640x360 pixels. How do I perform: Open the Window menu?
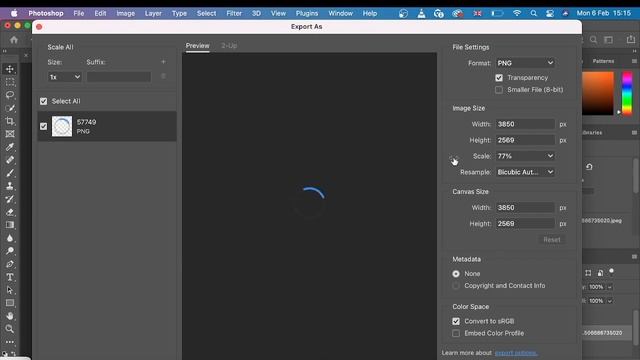340,13
